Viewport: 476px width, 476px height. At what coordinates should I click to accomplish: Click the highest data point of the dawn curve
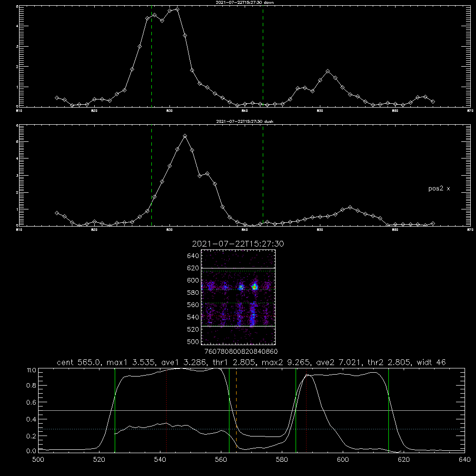(177, 10)
